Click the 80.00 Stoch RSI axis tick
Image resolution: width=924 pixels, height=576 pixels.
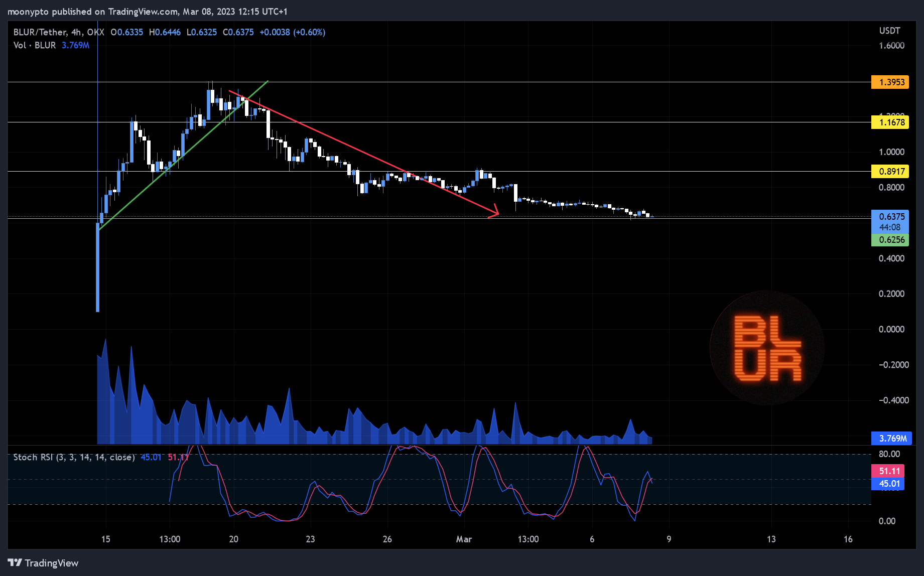click(x=889, y=454)
